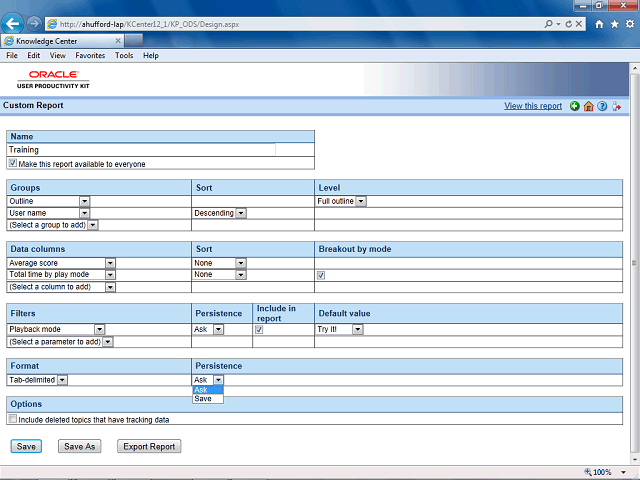This screenshot has height=480, width=640.
Task: Open the blue question mark Help icon
Action: [x=602, y=106]
